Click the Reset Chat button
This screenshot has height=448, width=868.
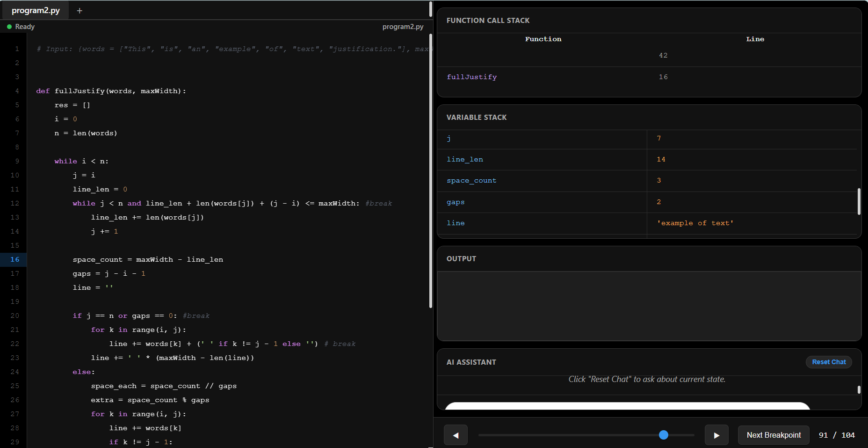(829, 362)
